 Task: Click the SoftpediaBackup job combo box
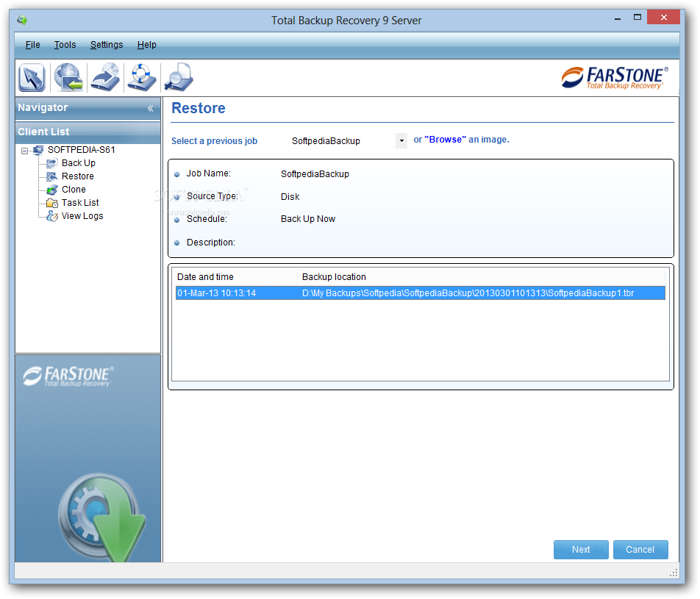click(x=348, y=140)
